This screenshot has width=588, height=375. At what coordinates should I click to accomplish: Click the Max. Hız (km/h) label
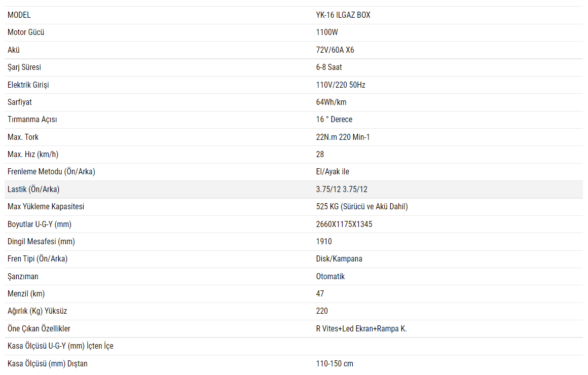29,155
